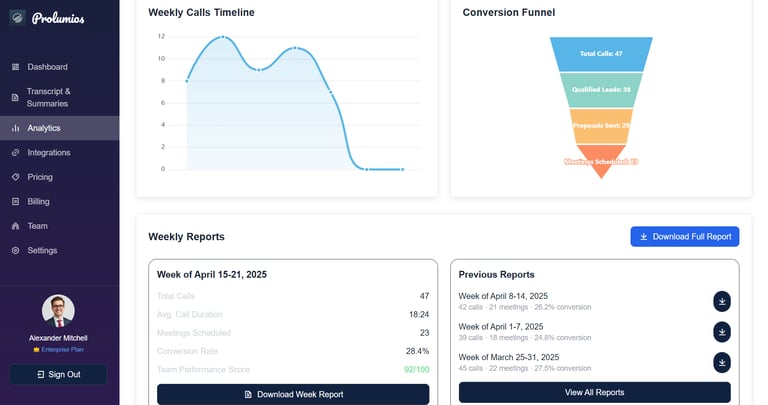The height and width of the screenshot is (405, 768).
Task: Click the Transcript & Summaries document icon
Action: pos(15,97)
